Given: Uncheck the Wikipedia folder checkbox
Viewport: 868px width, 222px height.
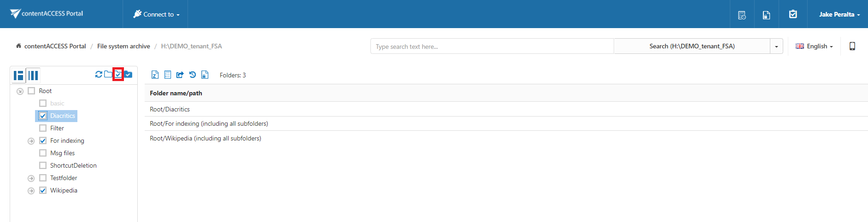Looking at the screenshot, I should [x=43, y=190].
